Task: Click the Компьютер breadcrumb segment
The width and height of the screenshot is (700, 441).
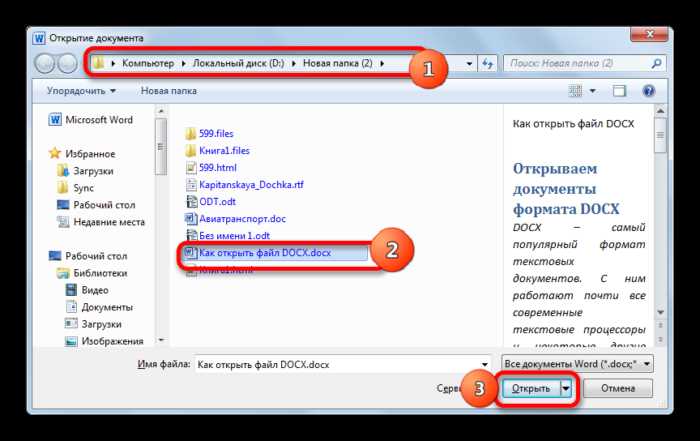Action: pyautogui.click(x=148, y=63)
